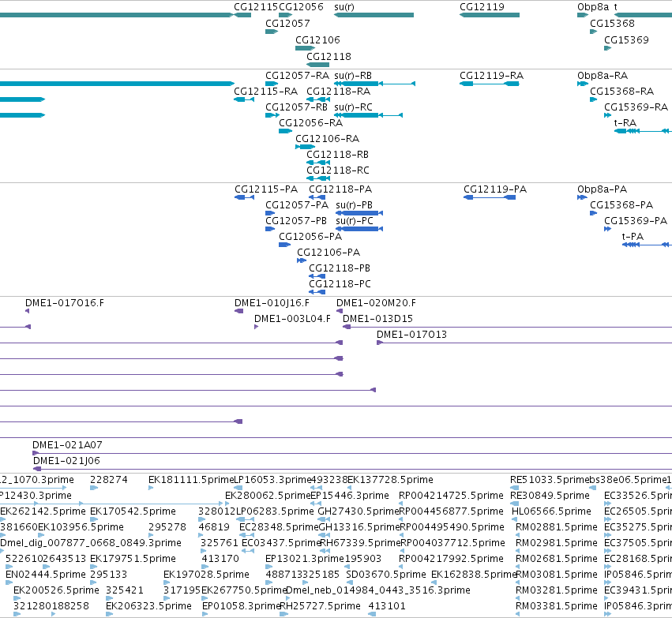
Task: Click EST EK137728.5prime label
Action: pyautogui.click(x=390, y=481)
